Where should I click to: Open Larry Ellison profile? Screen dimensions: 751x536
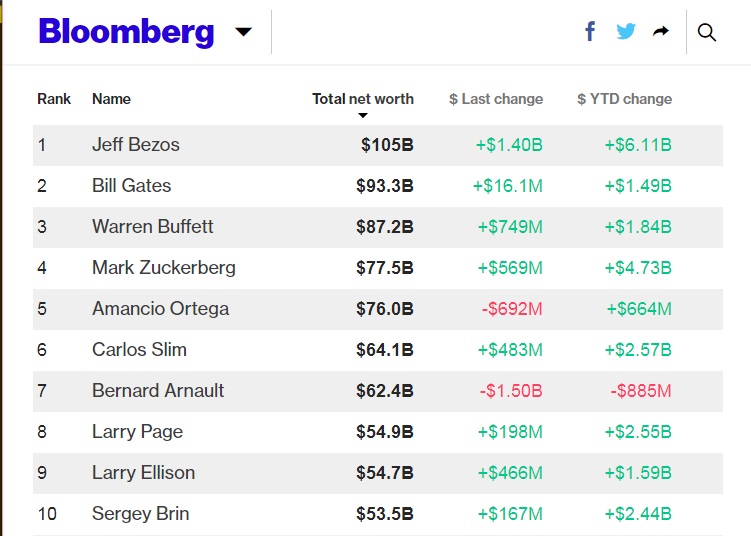point(143,473)
